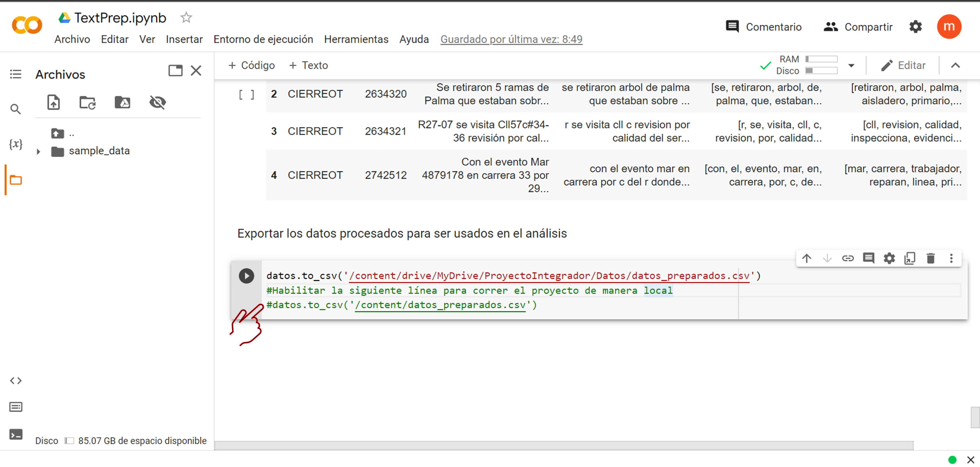Open the Archivo menu

72,39
